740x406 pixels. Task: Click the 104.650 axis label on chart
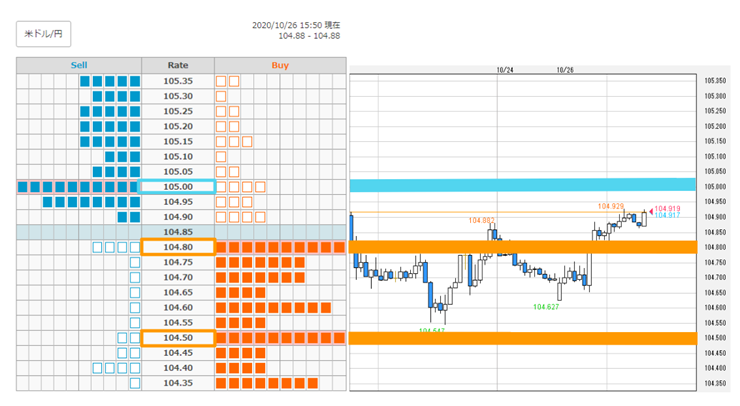pos(715,293)
